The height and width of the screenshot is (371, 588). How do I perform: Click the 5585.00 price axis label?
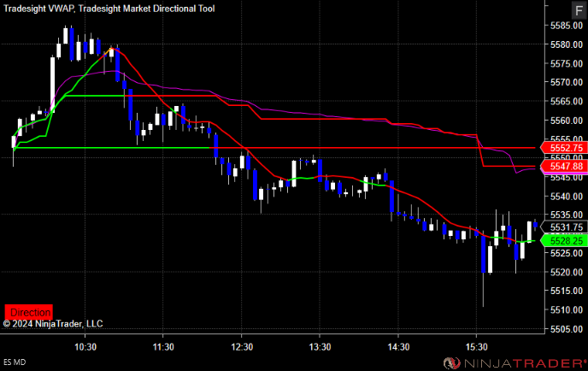coord(567,26)
